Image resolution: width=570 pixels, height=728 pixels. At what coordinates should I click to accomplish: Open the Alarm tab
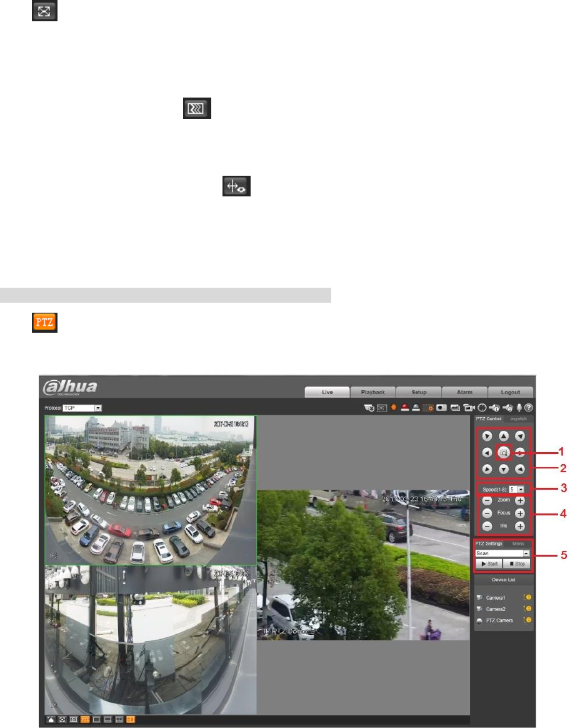(464, 392)
